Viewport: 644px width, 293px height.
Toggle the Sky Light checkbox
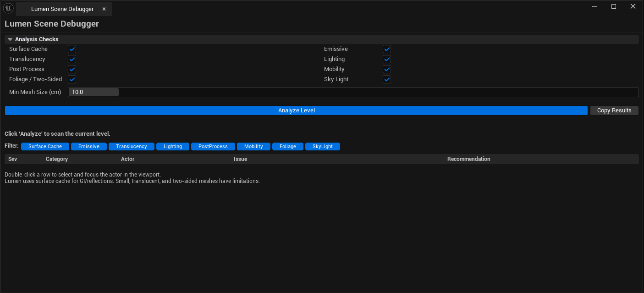pos(387,79)
